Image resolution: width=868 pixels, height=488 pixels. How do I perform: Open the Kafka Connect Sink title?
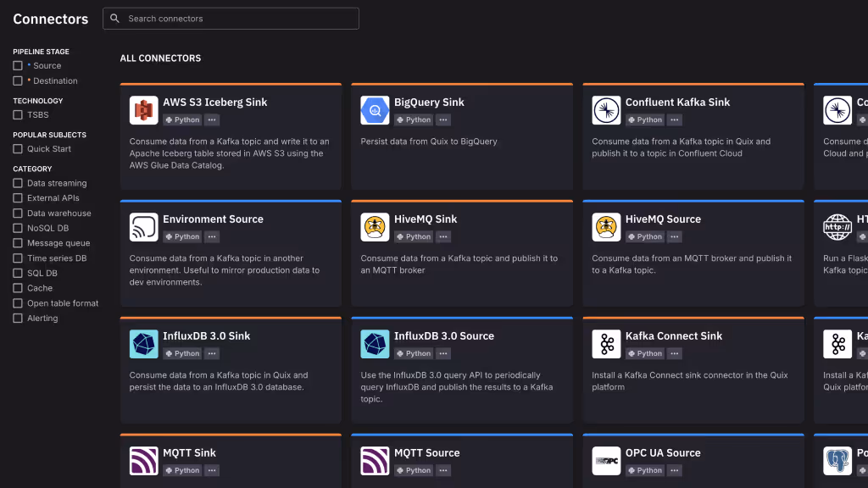(x=674, y=335)
